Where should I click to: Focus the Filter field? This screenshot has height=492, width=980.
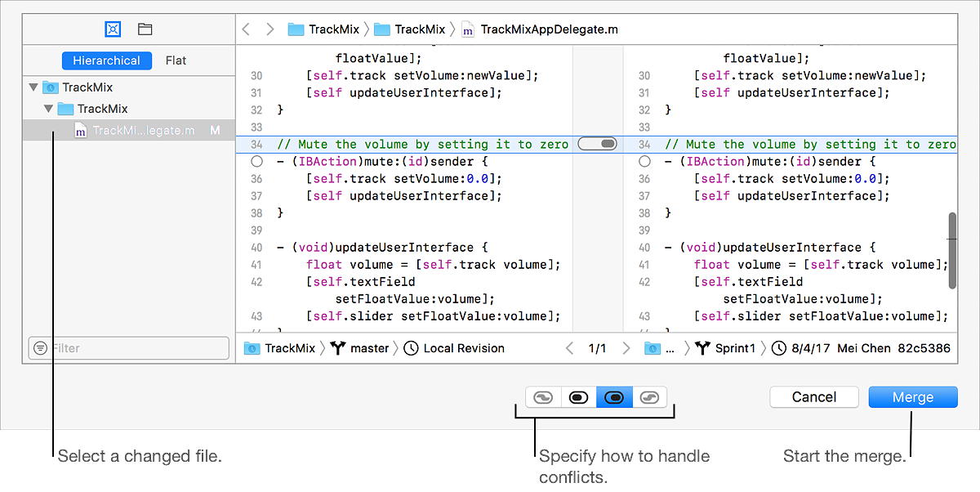[x=129, y=347]
